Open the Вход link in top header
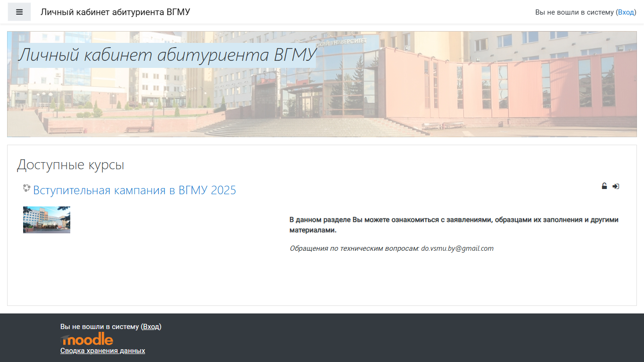Viewport: 644px width, 362px height. (626, 12)
